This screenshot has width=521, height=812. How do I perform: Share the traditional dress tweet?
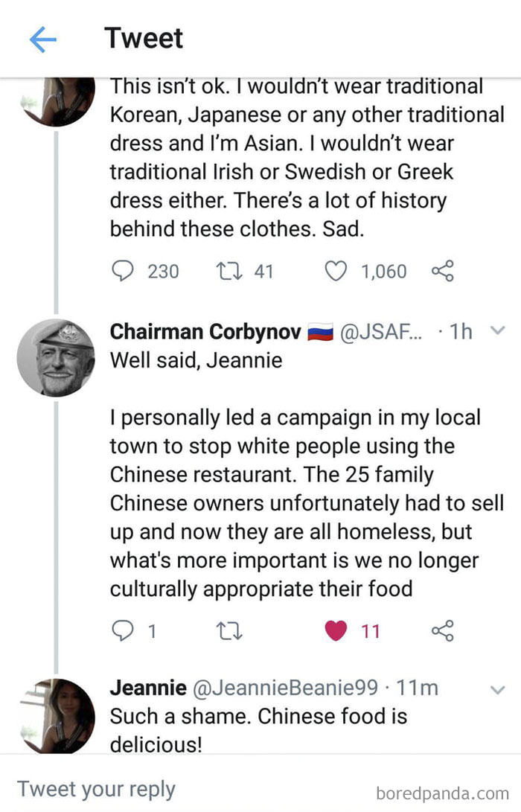pos(442,272)
